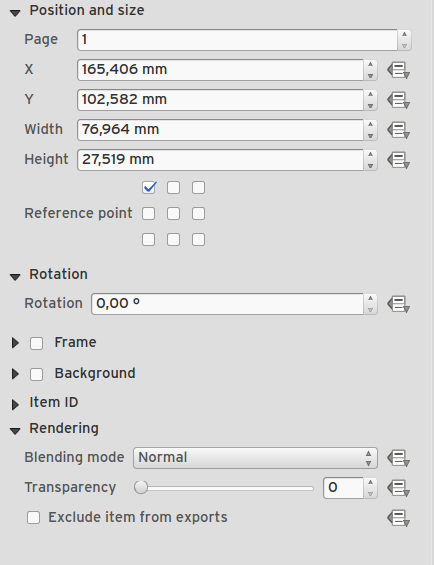Open data defined override for Blending mode
The height and width of the screenshot is (565, 434).
tap(398, 458)
